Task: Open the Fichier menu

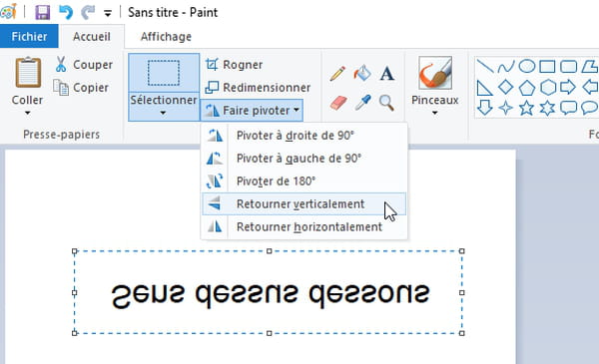Action: [29, 36]
